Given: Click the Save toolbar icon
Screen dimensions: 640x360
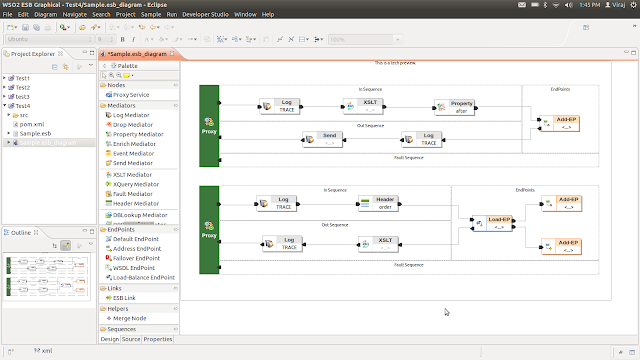Looking at the screenshot, I should point(25,27).
